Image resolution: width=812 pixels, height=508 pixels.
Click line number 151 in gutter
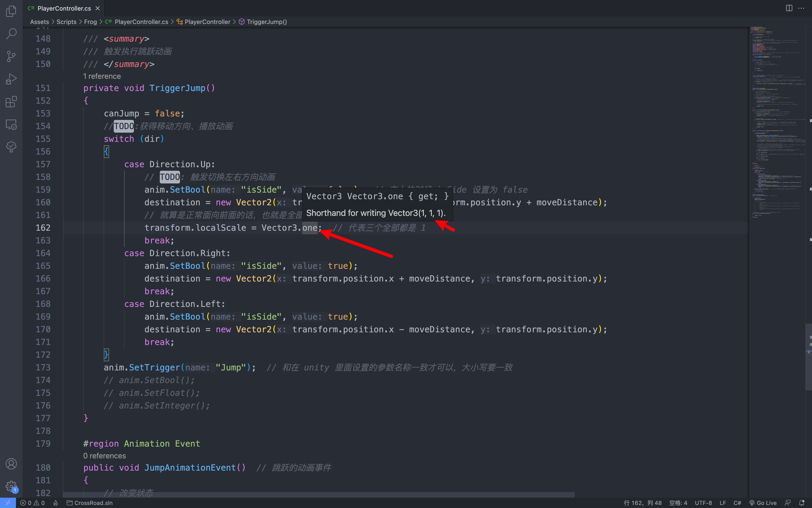[x=43, y=88]
